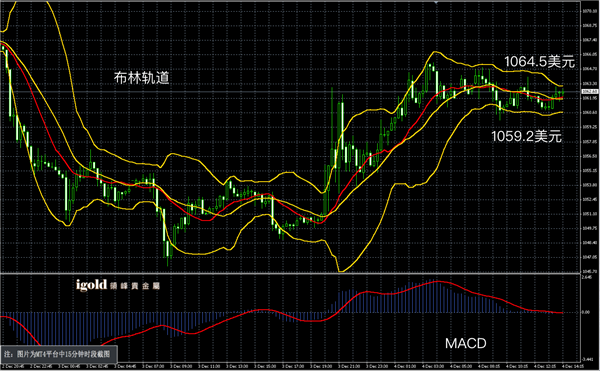This screenshot has width=600, height=371.
Task: Click the MT4 15-minute screenshot note box
Action: pos(58,354)
